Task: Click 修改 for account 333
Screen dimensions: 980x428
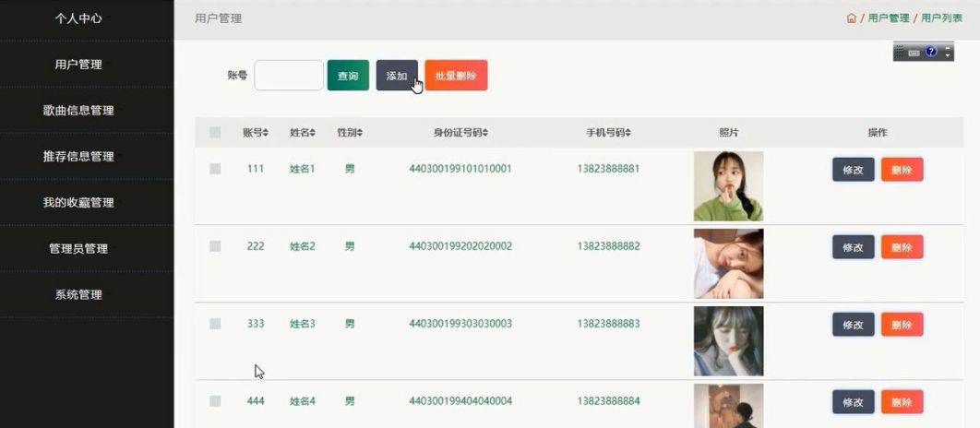Action: tap(854, 325)
